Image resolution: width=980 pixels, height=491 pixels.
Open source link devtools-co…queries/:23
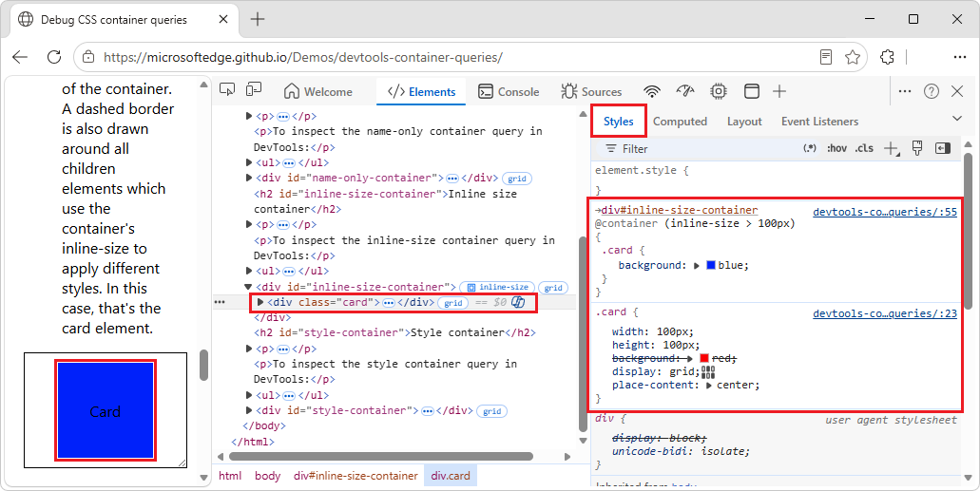coord(885,313)
